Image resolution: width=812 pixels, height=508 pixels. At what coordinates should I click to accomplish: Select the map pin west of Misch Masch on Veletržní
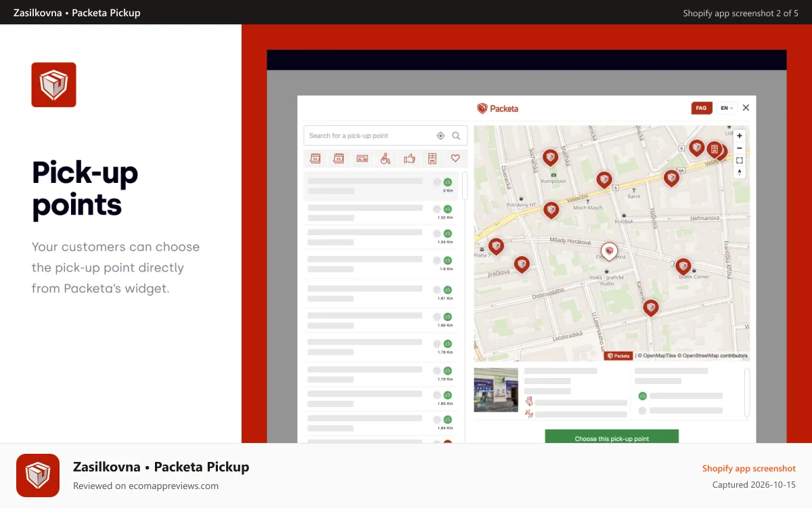(x=551, y=211)
